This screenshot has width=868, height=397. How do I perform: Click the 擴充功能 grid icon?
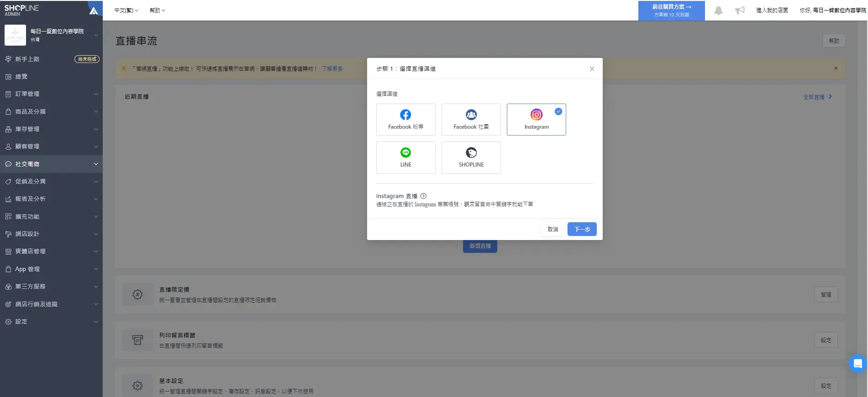click(x=8, y=216)
